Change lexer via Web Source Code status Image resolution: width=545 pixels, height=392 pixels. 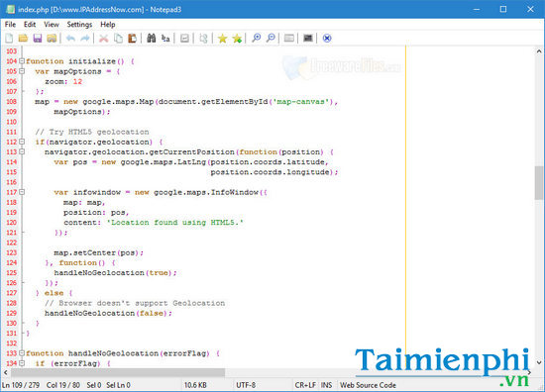368,385
